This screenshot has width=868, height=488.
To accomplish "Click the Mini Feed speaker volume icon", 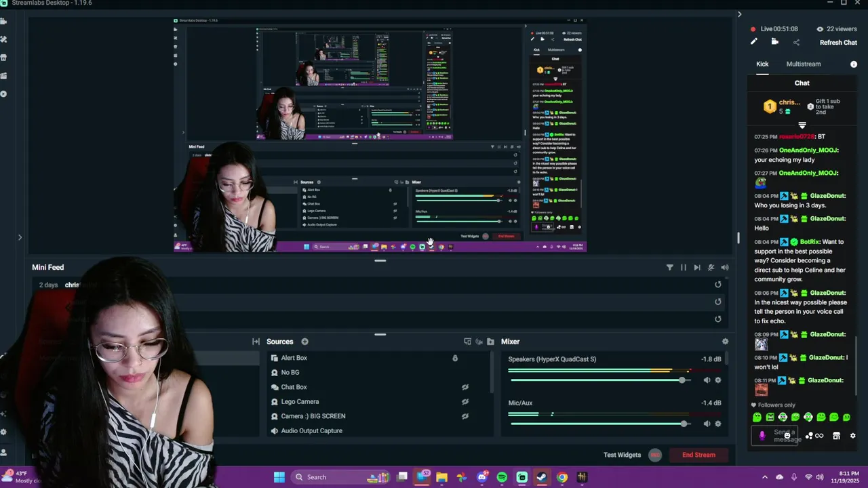I will 725,267.
